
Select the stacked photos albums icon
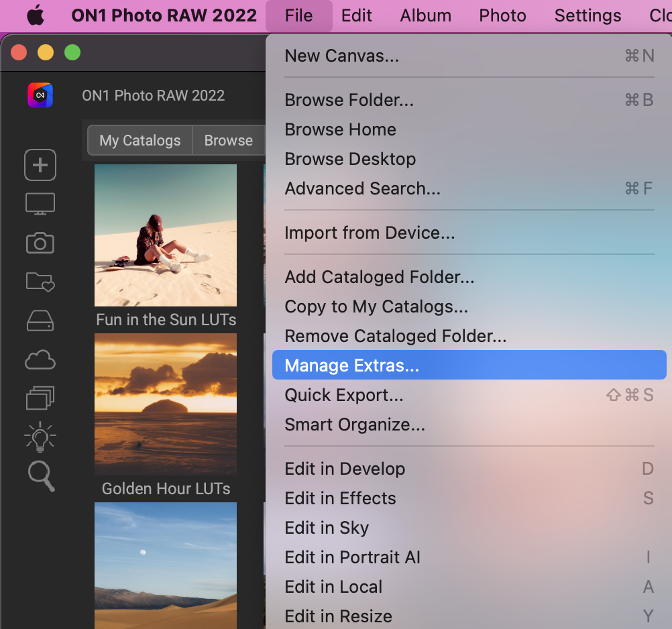(40, 398)
